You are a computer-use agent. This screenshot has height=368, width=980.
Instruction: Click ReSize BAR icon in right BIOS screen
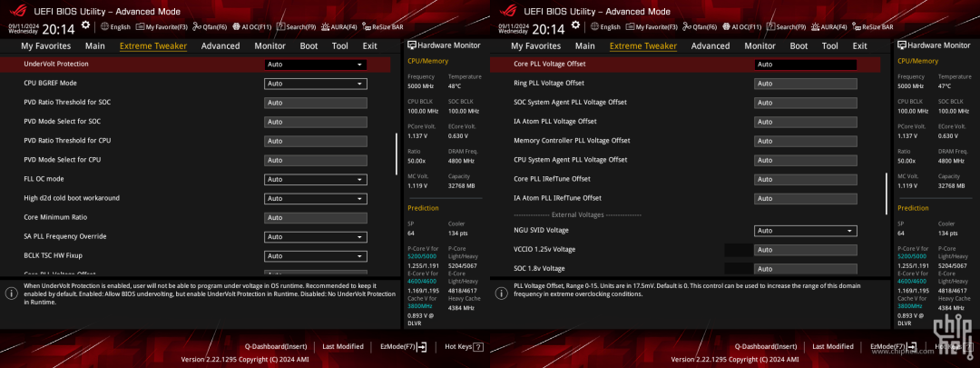(x=857, y=27)
